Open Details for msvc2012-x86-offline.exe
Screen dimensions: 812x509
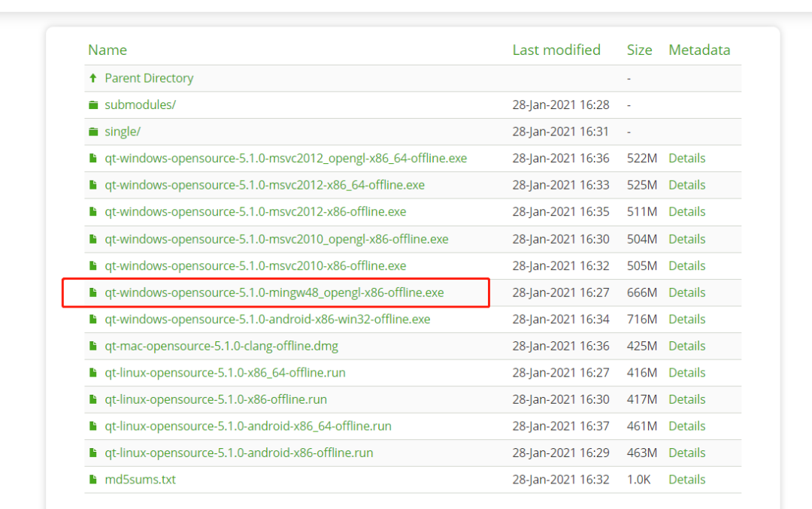pyautogui.click(x=687, y=212)
